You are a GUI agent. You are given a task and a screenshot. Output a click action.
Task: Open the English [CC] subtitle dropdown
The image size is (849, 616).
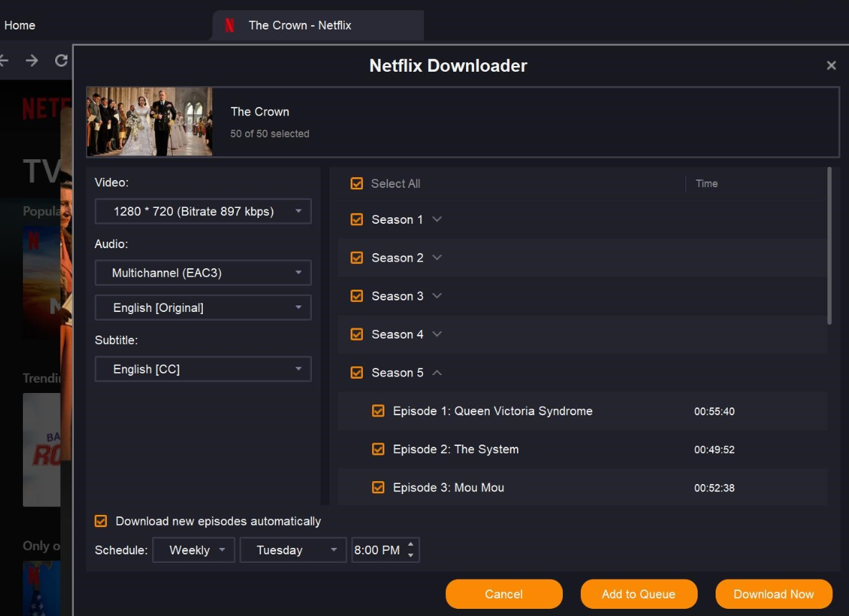point(203,369)
